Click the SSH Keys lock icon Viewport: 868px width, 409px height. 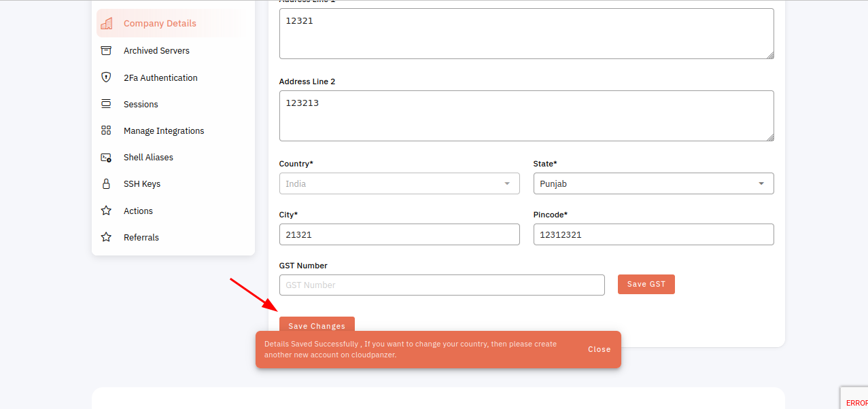(106, 183)
